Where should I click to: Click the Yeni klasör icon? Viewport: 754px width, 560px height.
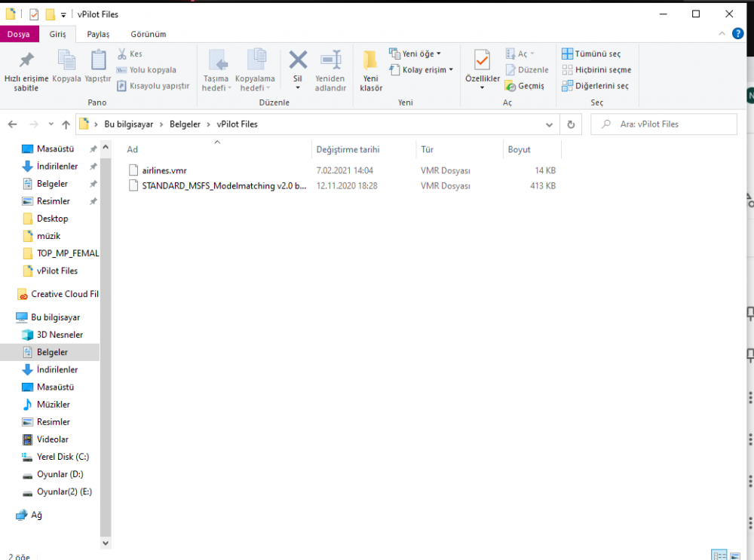371,62
